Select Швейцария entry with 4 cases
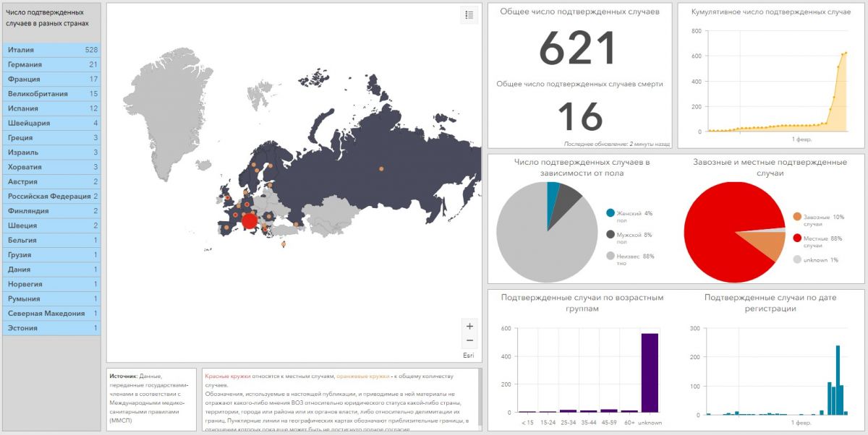 52,123
